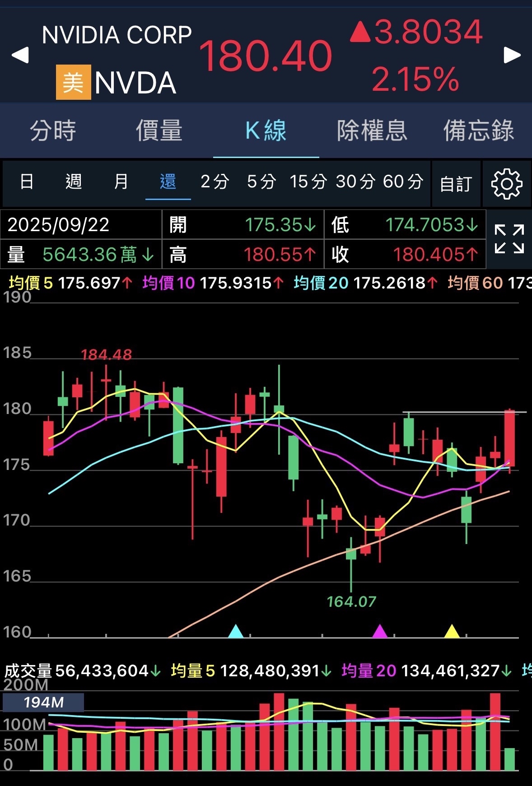This screenshot has width=532, height=786.
Task: Tap the ▲3.8034 price change value
Action: (416, 32)
